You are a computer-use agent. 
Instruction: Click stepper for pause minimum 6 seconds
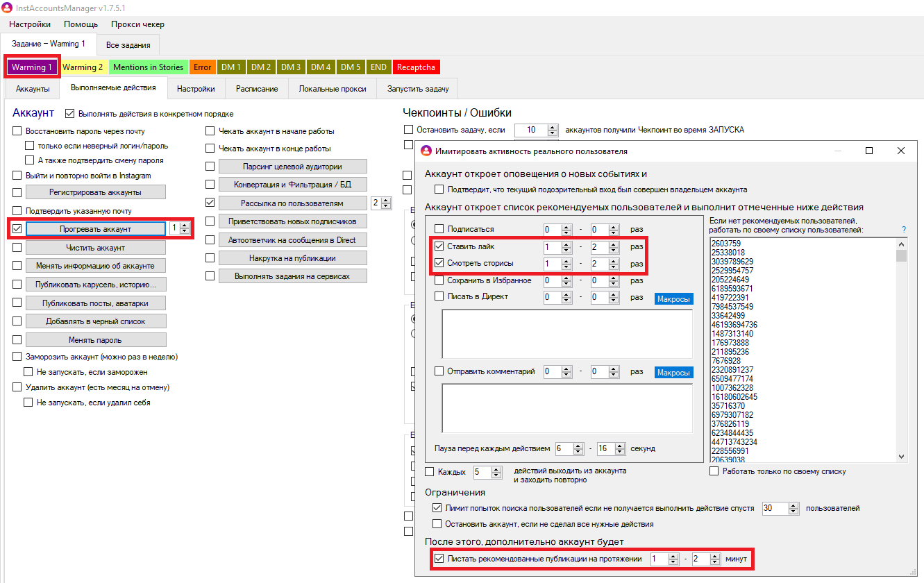point(578,448)
